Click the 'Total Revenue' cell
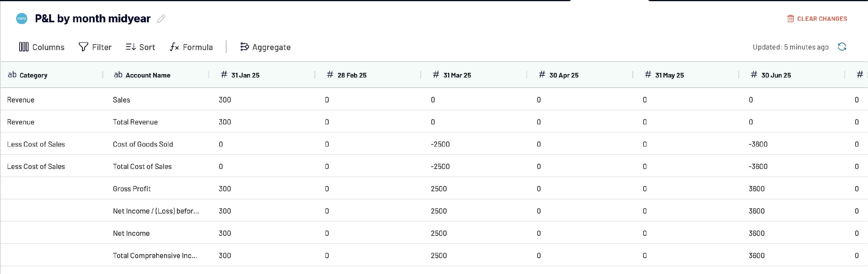The height and width of the screenshot is (274, 868). [135, 122]
